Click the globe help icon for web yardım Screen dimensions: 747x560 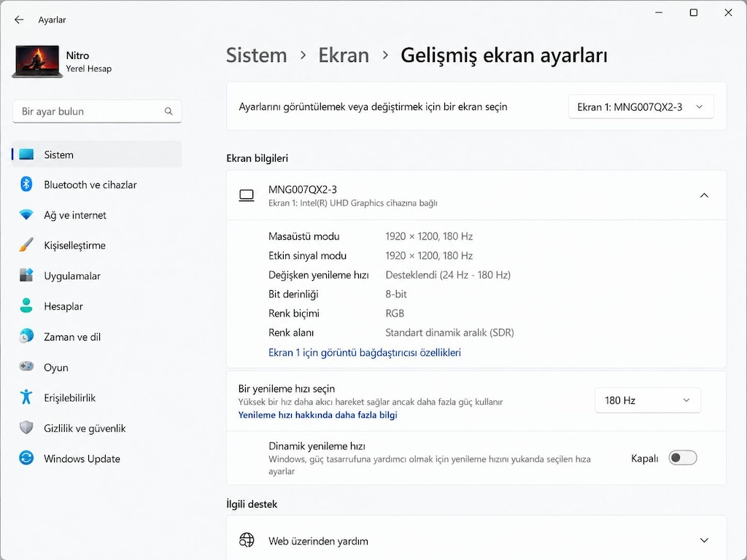tap(247, 540)
